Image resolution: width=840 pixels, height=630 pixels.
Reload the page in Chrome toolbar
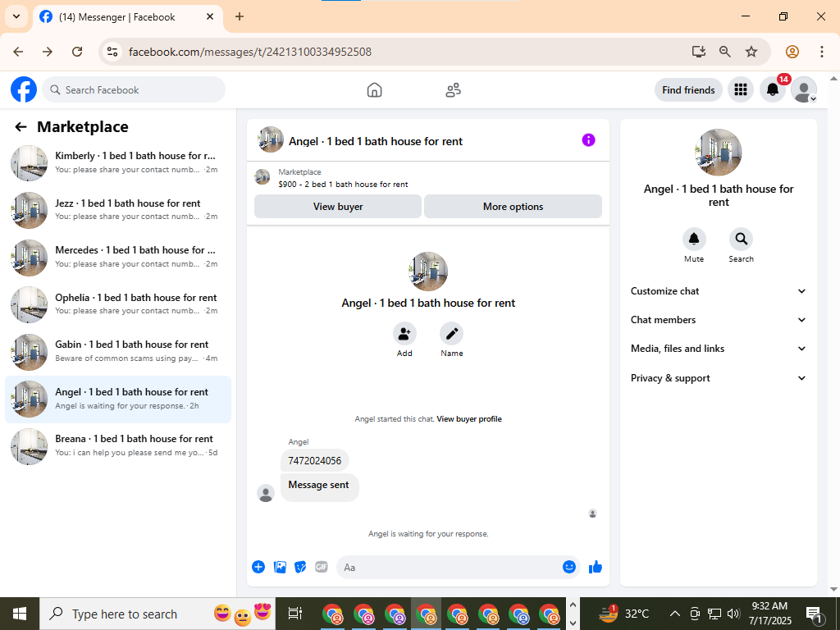(x=77, y=52)
